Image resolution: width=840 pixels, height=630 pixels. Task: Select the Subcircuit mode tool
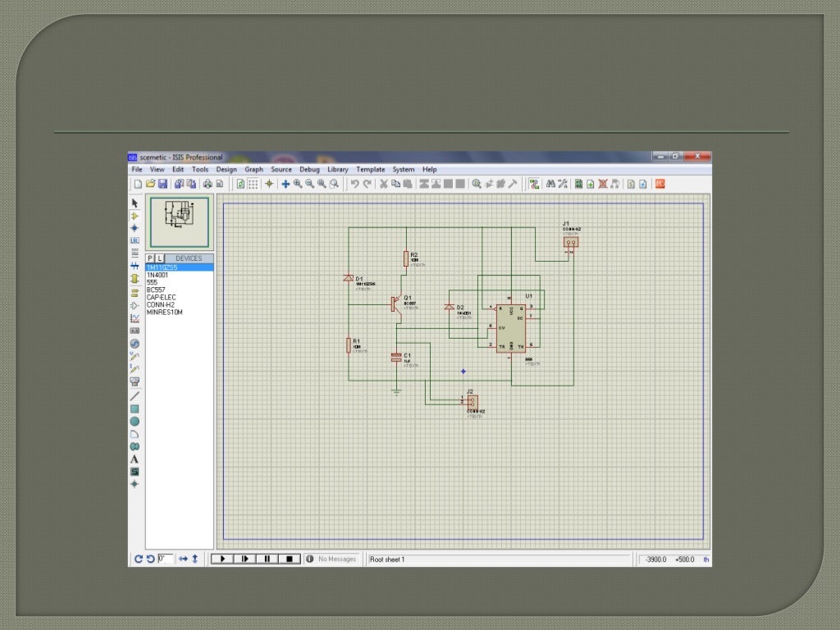135,279
